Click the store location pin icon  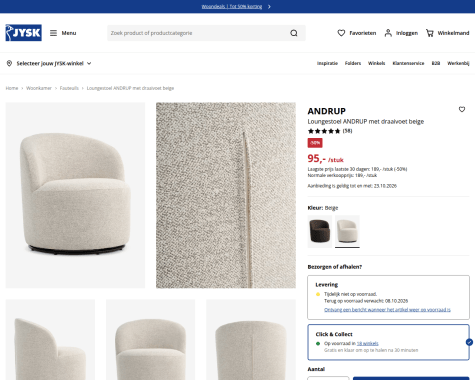(9, 63)
